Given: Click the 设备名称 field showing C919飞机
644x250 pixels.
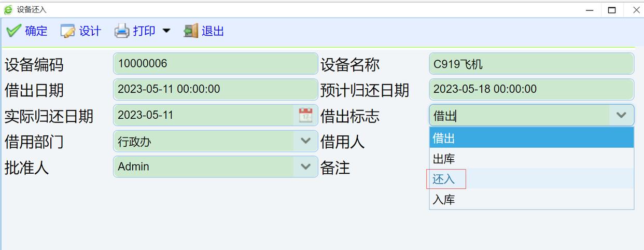Looking at the screenshot, I should coord(531,64).
